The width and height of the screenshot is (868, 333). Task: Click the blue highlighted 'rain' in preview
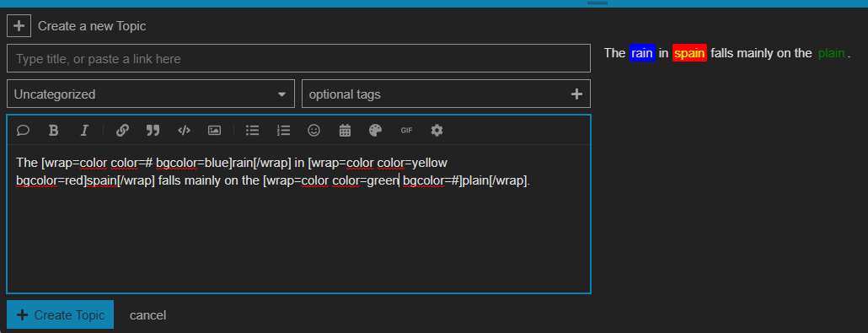pos(642,53)
